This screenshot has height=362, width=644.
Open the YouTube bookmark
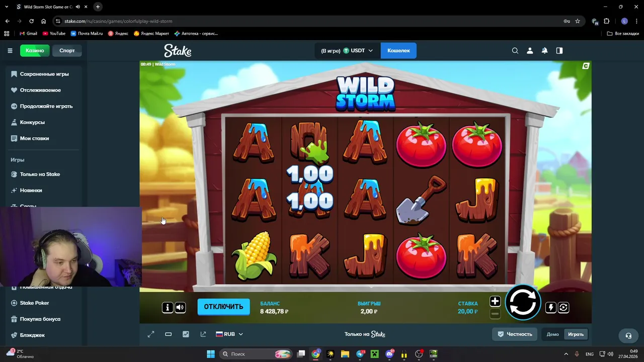tap(54, 34)
